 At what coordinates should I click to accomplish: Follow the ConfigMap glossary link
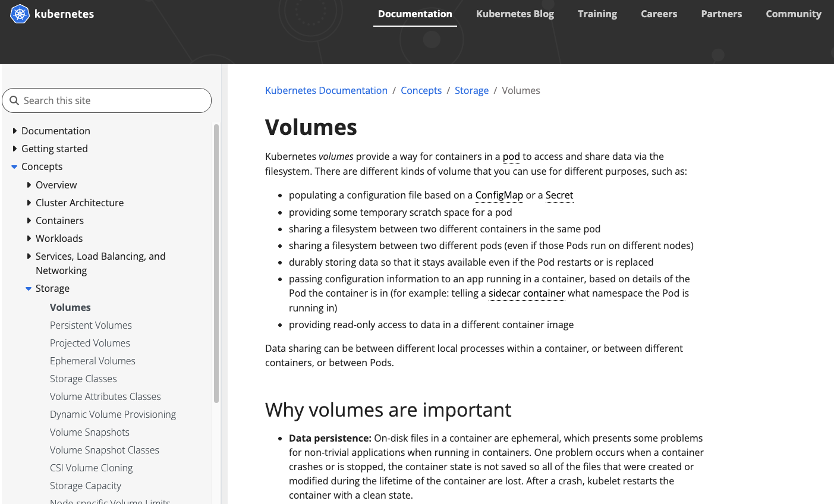click(499, 195)
